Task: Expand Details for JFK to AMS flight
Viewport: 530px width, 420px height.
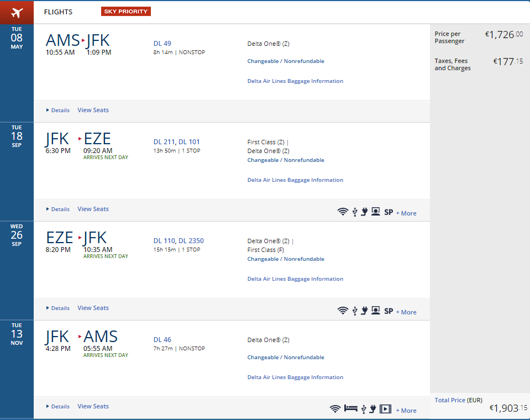Action: point(58,407)
